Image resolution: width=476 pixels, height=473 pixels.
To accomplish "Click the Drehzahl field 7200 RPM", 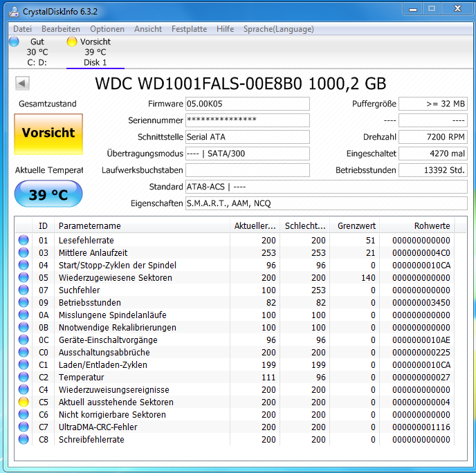I will [x=433, y=137].
